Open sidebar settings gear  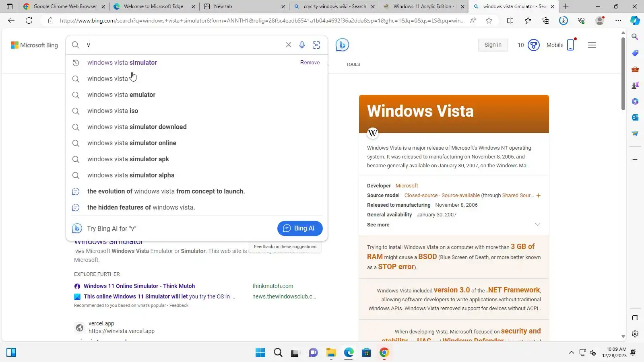pos(635,334)
